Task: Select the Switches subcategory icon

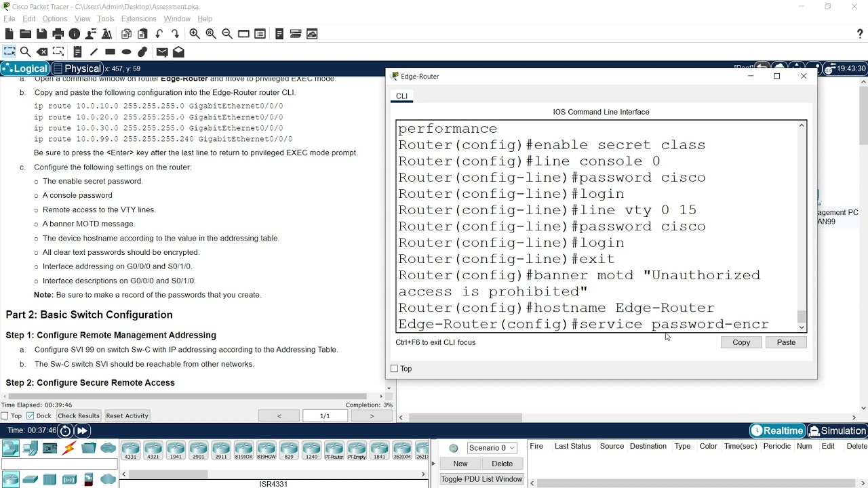Action: (x=30, y=479)
